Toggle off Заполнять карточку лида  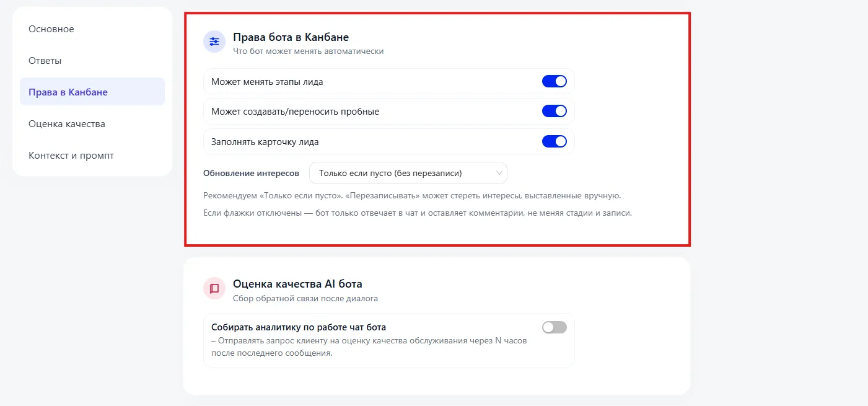555,141
